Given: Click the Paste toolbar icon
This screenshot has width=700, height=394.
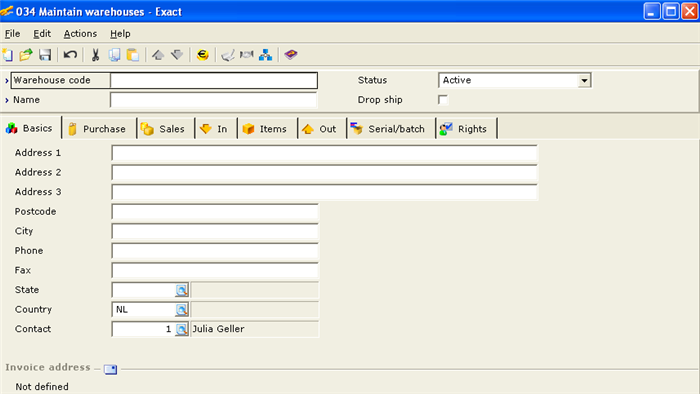Looking at the screenshot, I should pos(133,55).
